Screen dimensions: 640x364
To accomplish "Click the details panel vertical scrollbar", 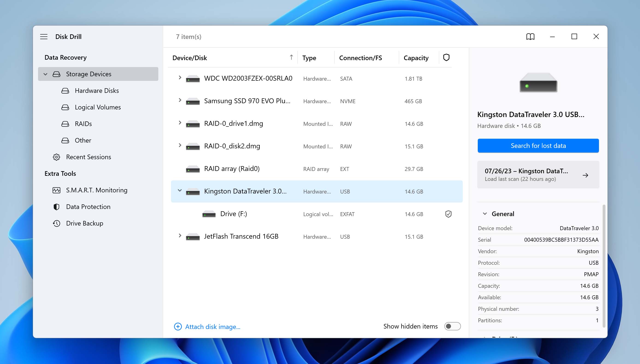I will point(604,266).
